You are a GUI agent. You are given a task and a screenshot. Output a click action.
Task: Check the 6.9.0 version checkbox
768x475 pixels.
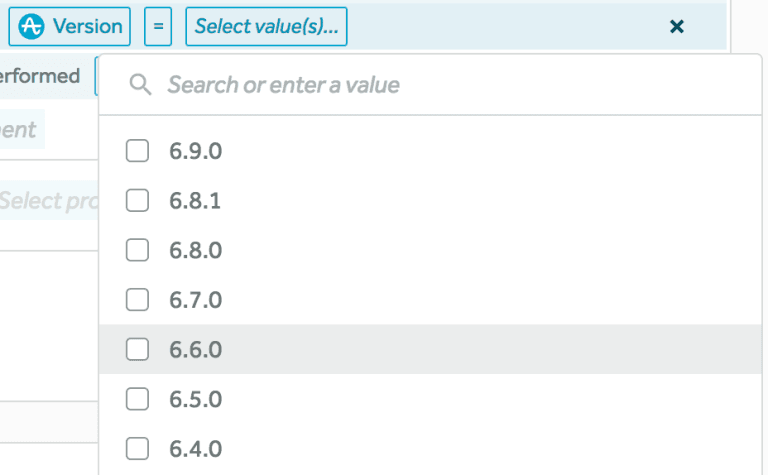coord(137,151)
